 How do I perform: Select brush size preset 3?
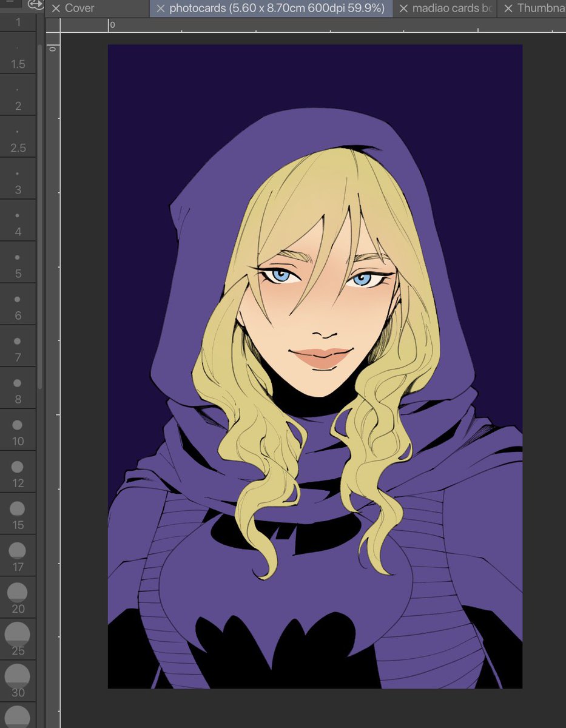click(x=18, y=178)
